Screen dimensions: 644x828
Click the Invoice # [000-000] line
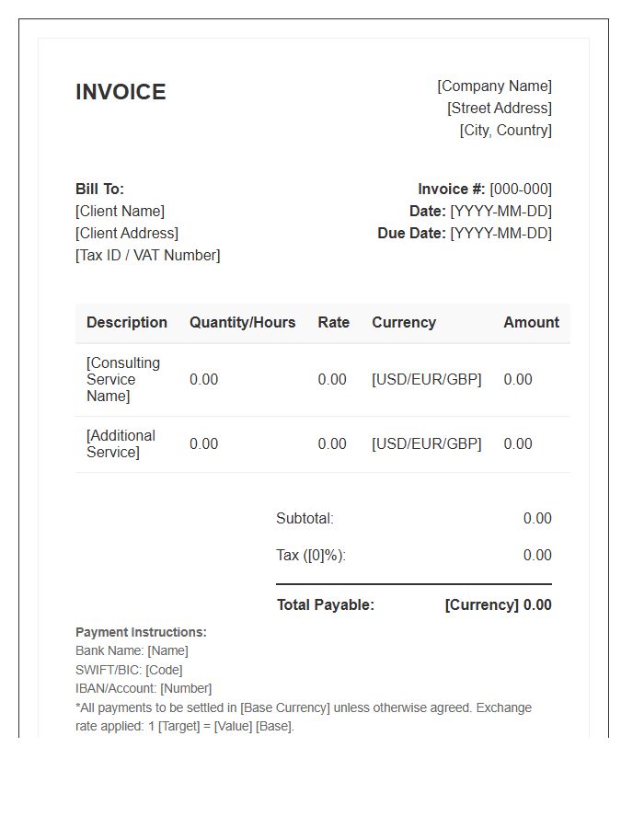click(485, 189)
